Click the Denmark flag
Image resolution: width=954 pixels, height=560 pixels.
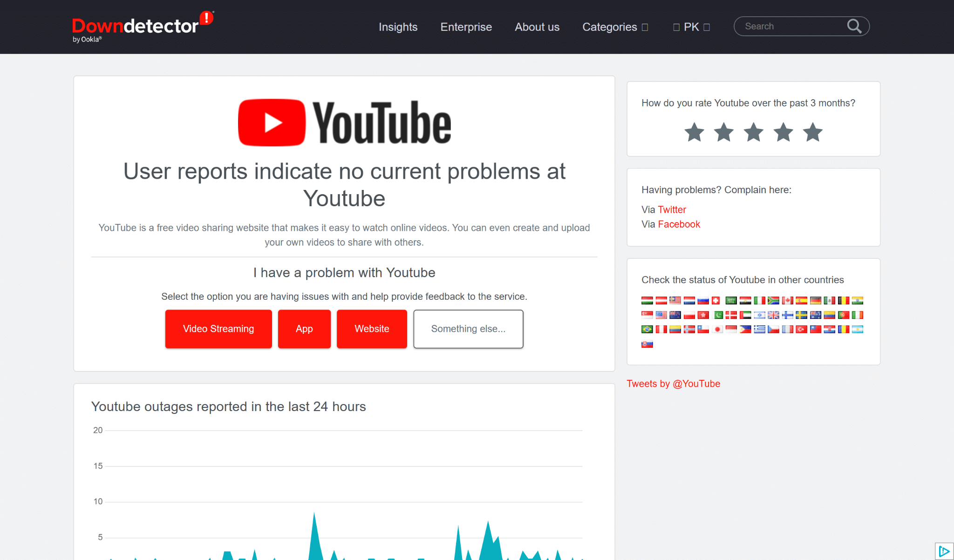tap(731, 315)
